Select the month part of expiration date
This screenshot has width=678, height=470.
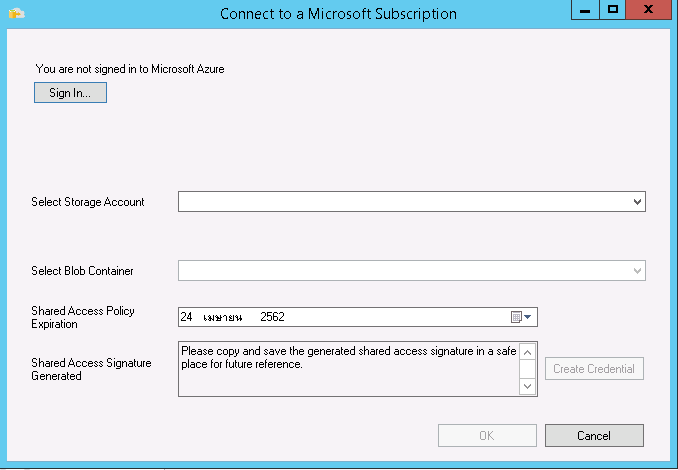pos(223,317)
